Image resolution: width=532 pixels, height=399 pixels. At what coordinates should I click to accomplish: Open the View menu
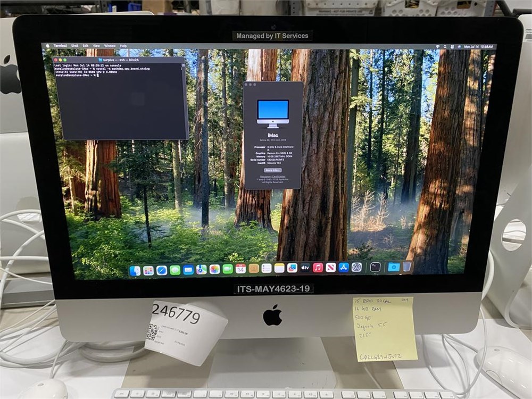point(96,45)
